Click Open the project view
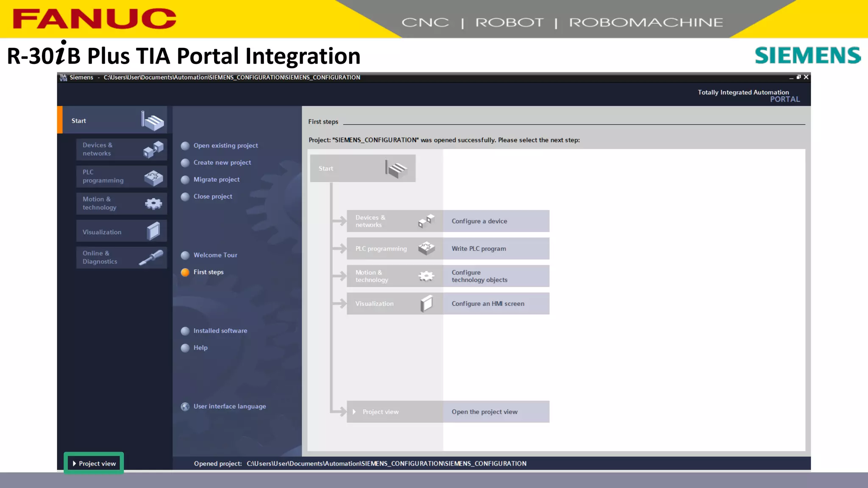868x488 pixels. [x=496, y=412]
